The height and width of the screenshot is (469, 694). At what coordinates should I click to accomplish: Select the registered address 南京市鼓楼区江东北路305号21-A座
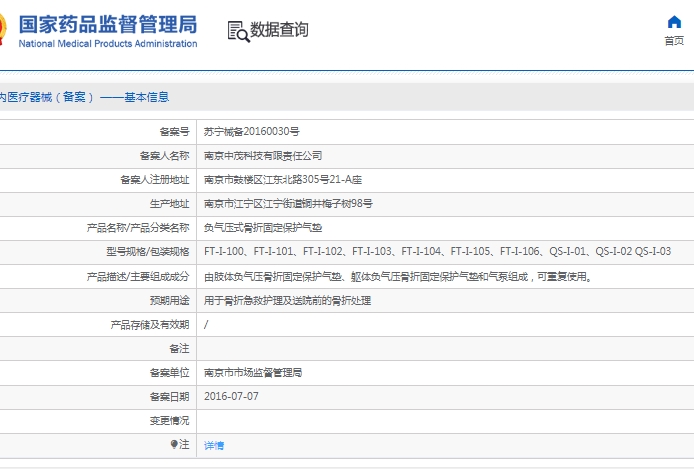click(x=283, y=180)
